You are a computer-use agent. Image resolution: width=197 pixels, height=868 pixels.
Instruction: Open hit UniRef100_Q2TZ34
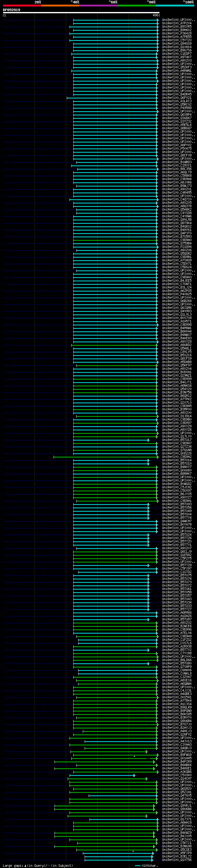point(177,446)
